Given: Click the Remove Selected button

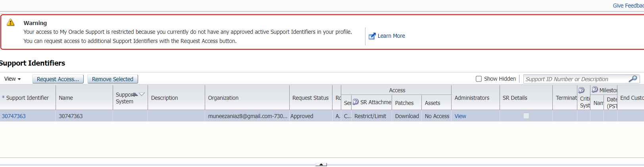Looking at the screenshot, I should click(x=113, y=79).
